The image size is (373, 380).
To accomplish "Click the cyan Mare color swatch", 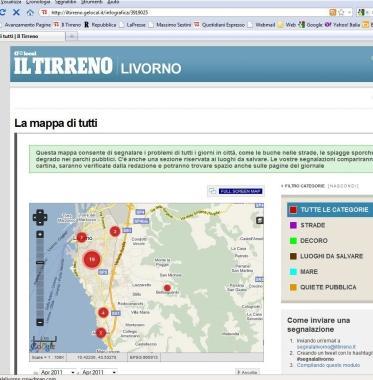I will point(293,272).
